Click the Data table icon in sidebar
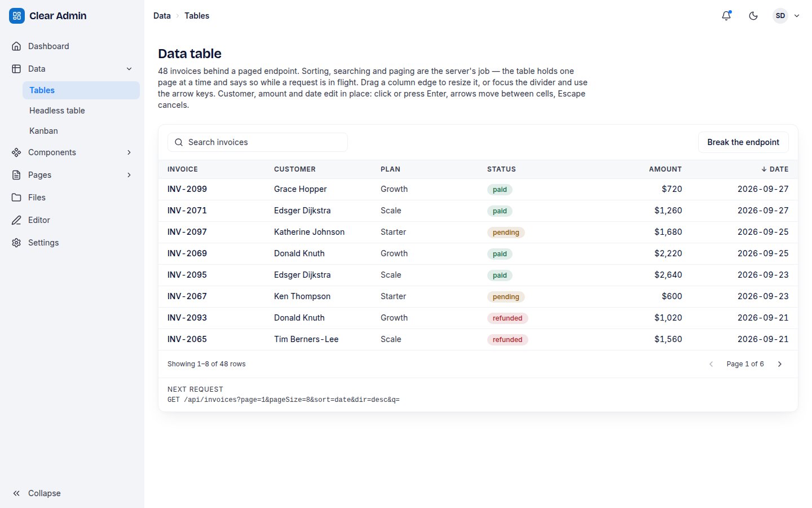Screen dimensions: 812x508 (16, 69)
